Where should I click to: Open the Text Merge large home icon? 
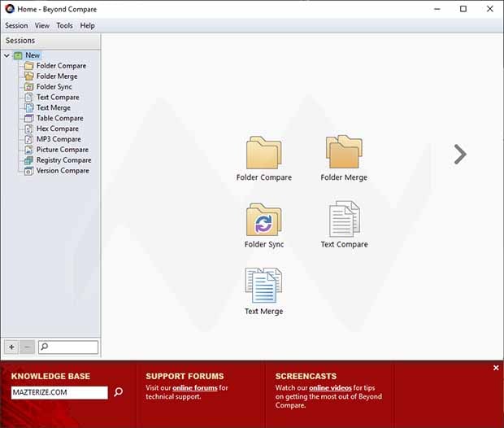(x=263, y=285)
